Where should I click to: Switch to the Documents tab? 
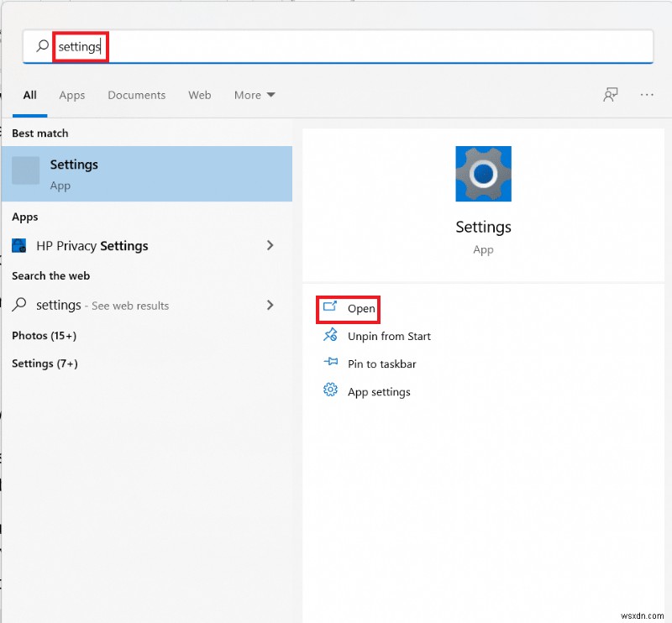(136, 95)
